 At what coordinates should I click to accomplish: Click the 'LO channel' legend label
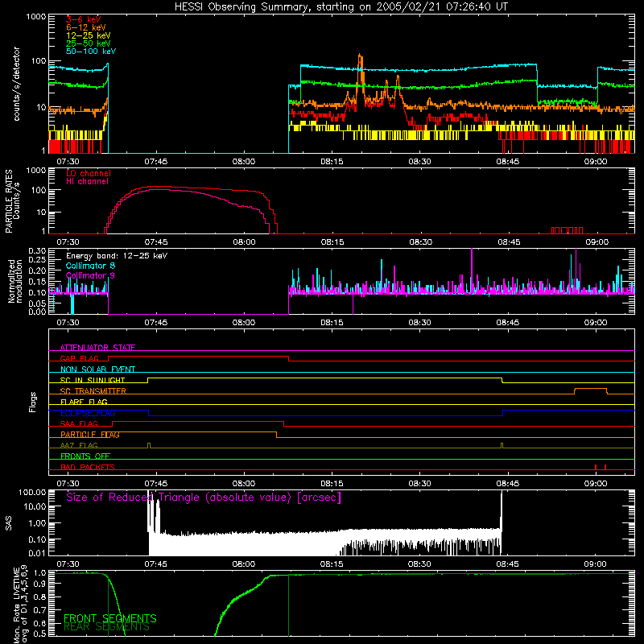coord(88,173)
